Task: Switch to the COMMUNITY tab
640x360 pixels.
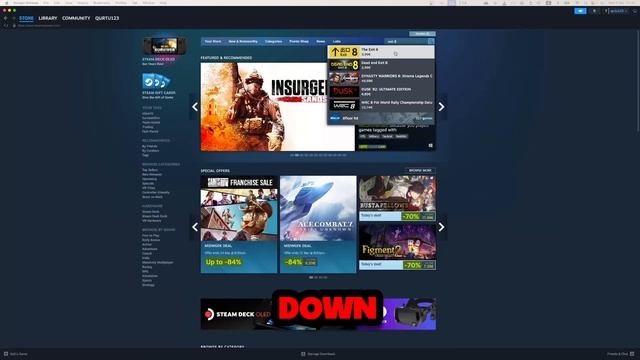Action: [76, 18]
